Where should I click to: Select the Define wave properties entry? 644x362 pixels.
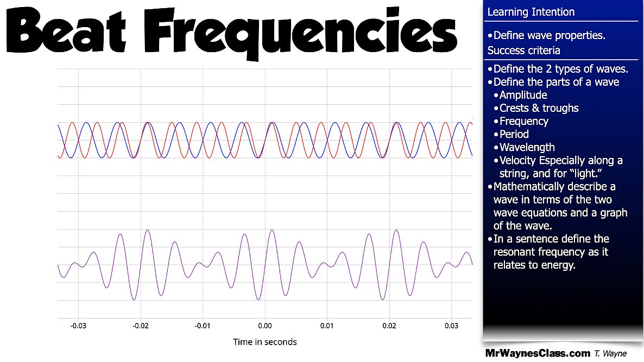pyautogui.click(x=546, y=35)
